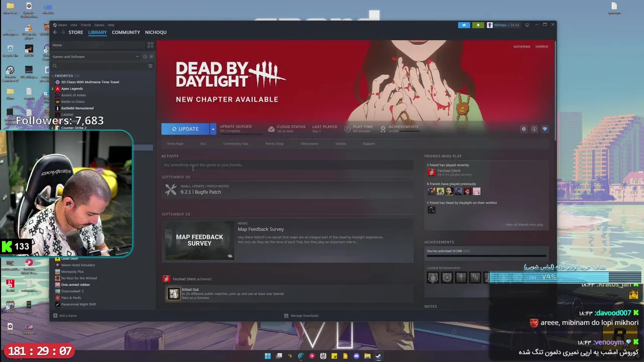Click the activity comment input field
The image size is (644, 362).
click(x=287, y=165)
